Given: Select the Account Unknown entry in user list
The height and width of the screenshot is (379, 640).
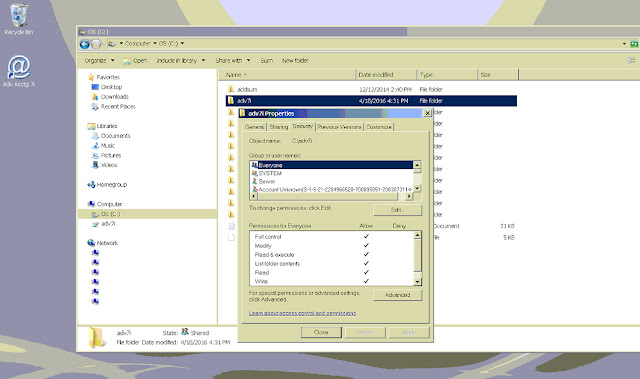Looking at the screenshot, I should [332, 190].
